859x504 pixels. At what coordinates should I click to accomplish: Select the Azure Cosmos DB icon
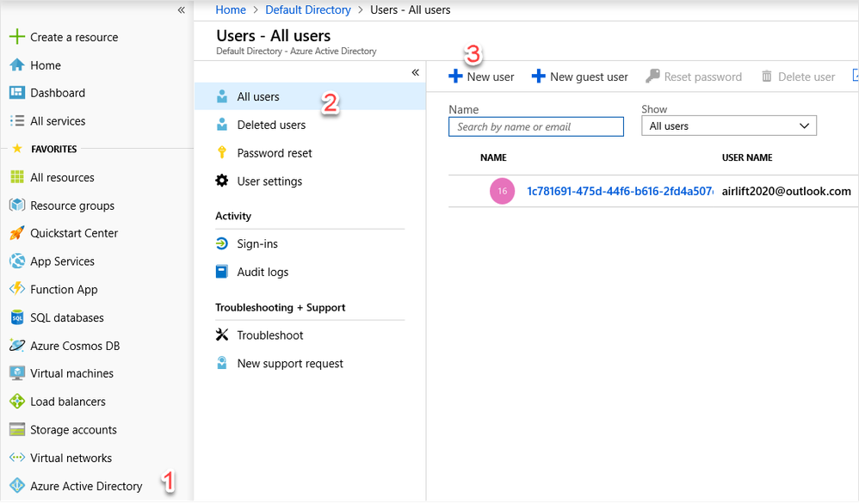pyautogui.click(x=16, y=346)
